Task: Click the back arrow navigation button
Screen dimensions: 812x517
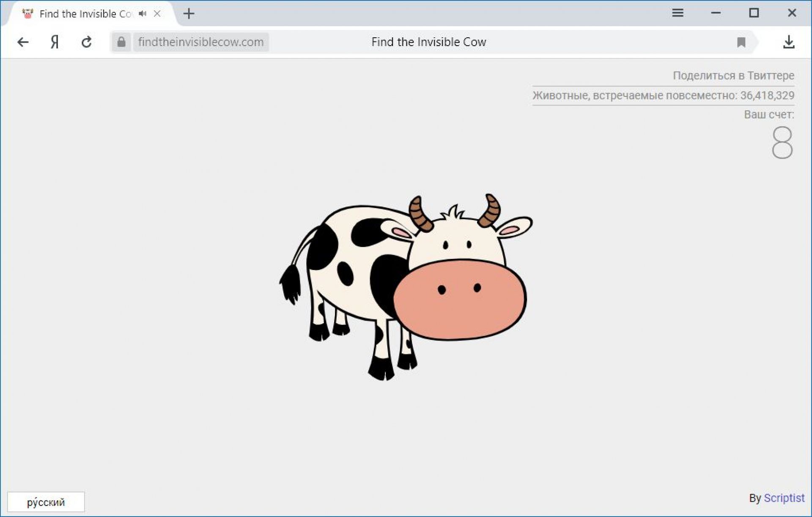Action: (x=23, y=42)
